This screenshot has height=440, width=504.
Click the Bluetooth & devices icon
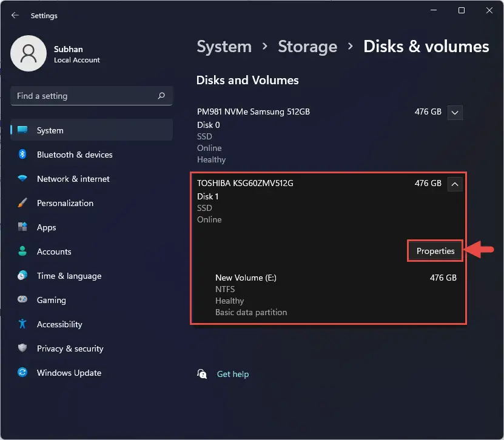22,154
